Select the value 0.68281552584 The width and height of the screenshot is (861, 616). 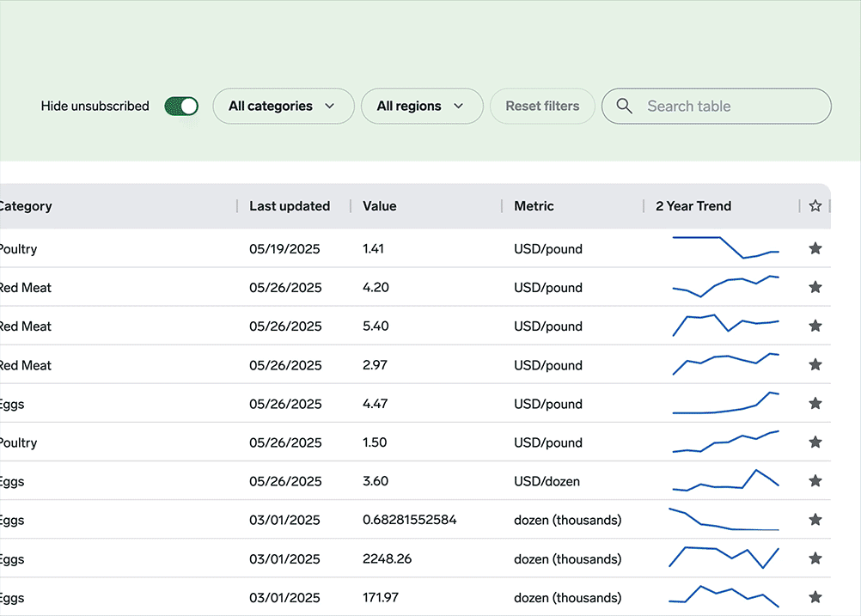pos(410,520)
